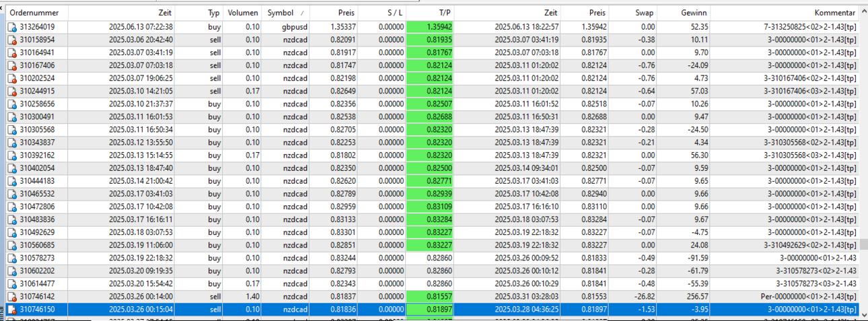This screenshot has width=868, height=321.
Task: Click open time 2025.06.13 07:22:38
Action: coord(141,28)
